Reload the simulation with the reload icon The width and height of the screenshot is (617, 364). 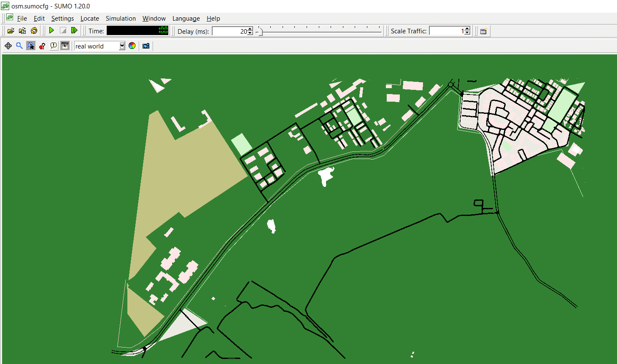[34, 31]
